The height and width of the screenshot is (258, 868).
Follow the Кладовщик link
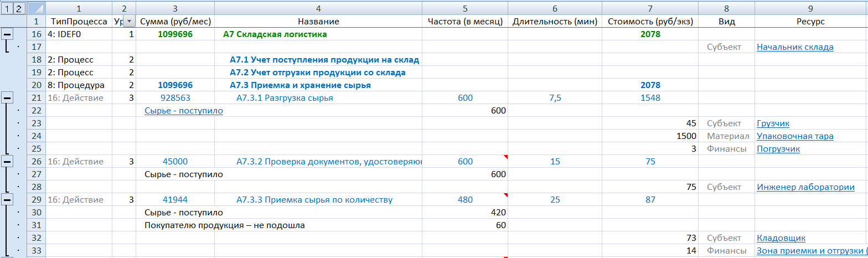(781, 238)
